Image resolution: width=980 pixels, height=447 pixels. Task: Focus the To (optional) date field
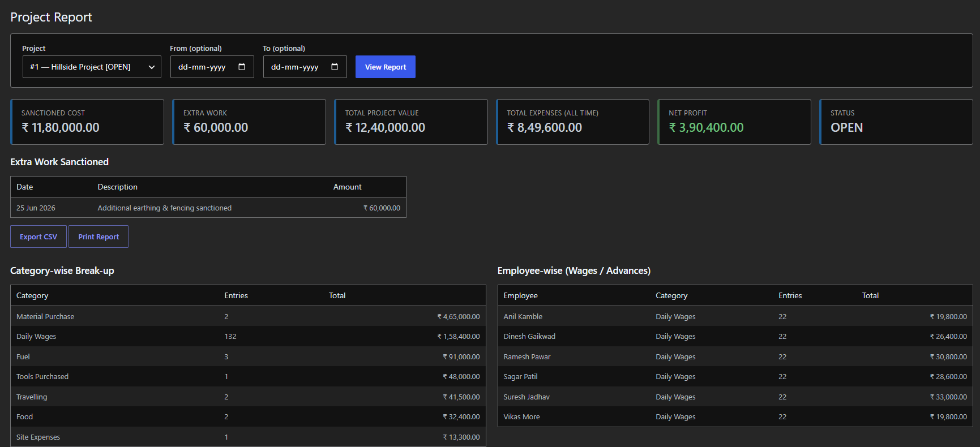click(305, 67)
